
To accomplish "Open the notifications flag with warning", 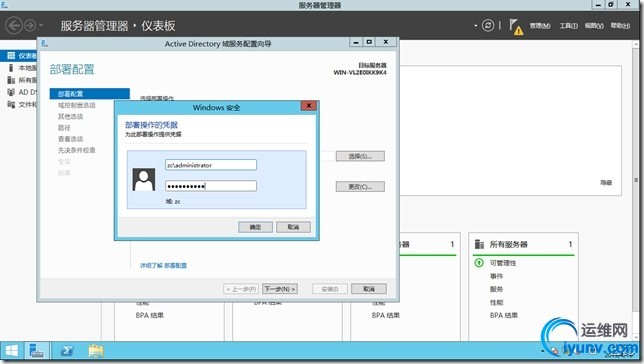I will (x=516, y=27).
